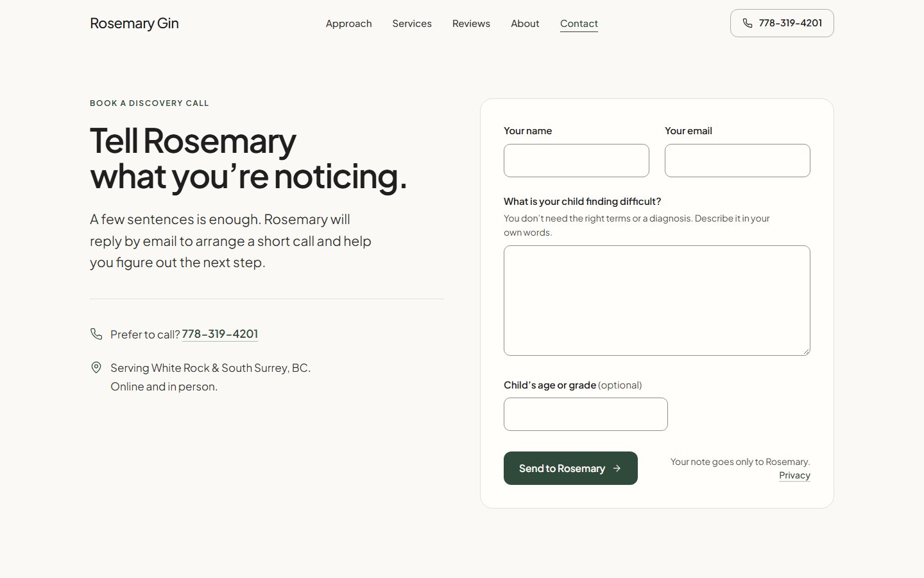Click the underlined 778-319-4201 phone link
The image size is (924, 578).
(220, 334)
